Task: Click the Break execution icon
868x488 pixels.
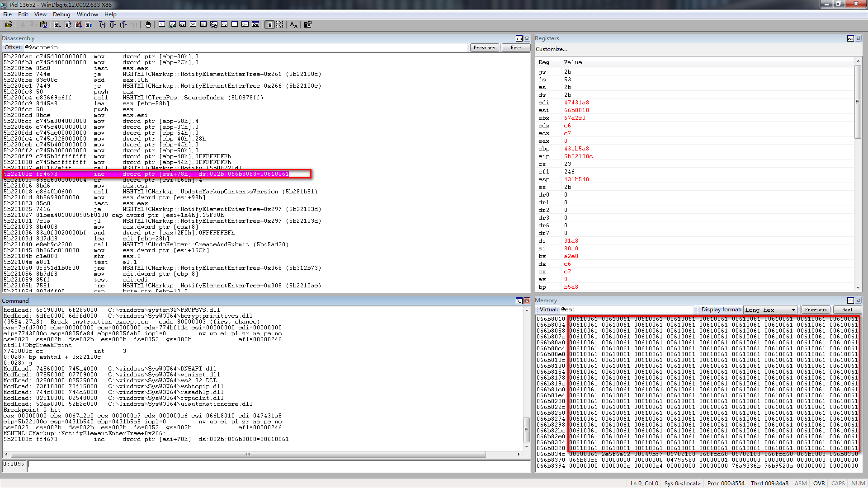Action: [x=89, y=25]
